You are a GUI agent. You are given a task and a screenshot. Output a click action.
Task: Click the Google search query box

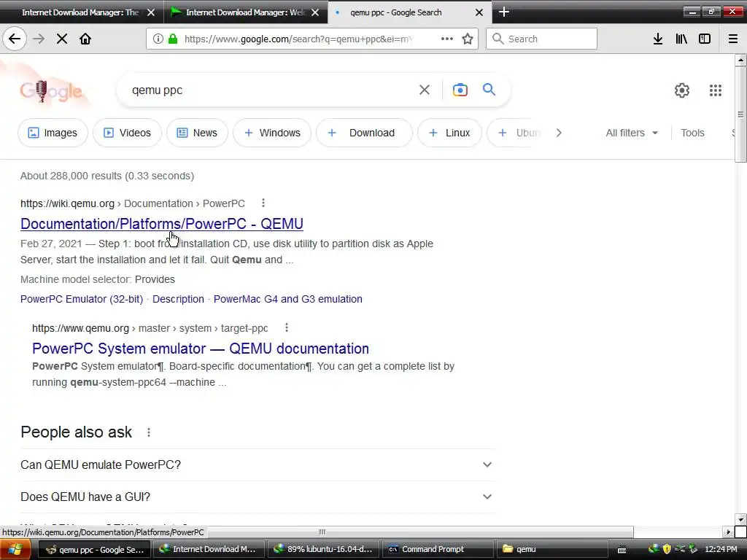tap(271, 90)
